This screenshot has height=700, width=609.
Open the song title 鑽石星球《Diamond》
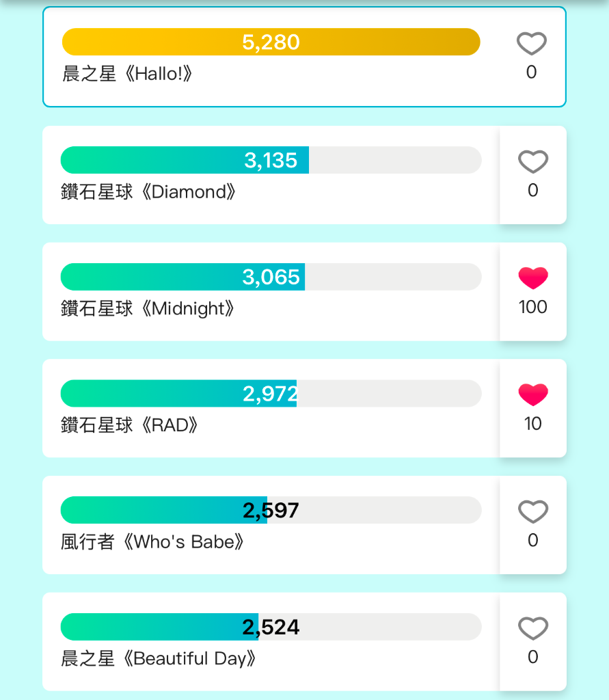coord(148,192)
